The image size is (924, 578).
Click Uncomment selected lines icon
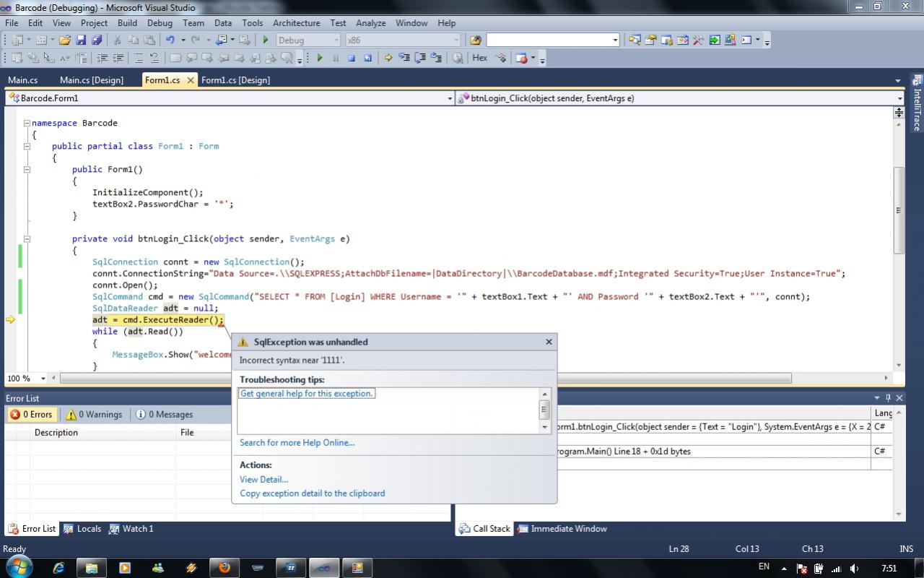pos(154,58)
